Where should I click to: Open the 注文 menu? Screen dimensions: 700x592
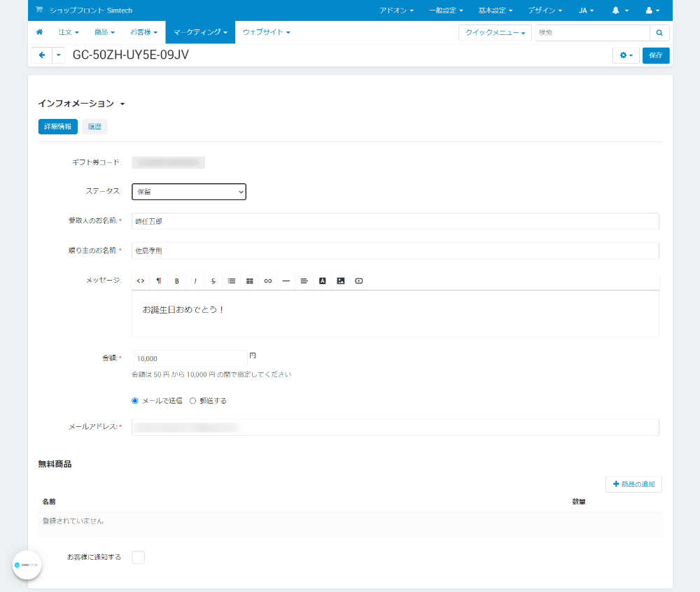pos(69,32)
